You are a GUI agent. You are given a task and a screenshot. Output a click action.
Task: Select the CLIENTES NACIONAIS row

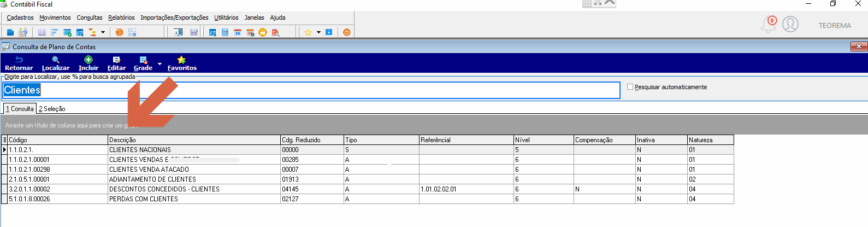click(368, 150)
